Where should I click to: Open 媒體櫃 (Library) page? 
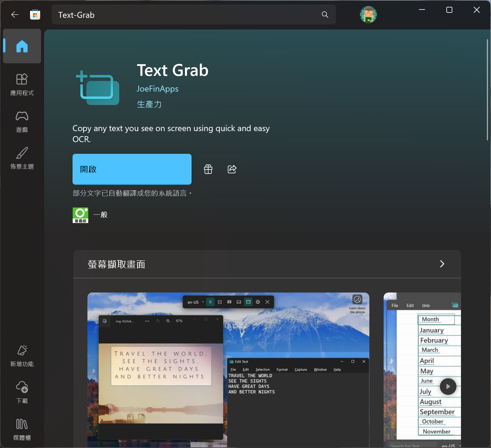click(x=22, y=429)
